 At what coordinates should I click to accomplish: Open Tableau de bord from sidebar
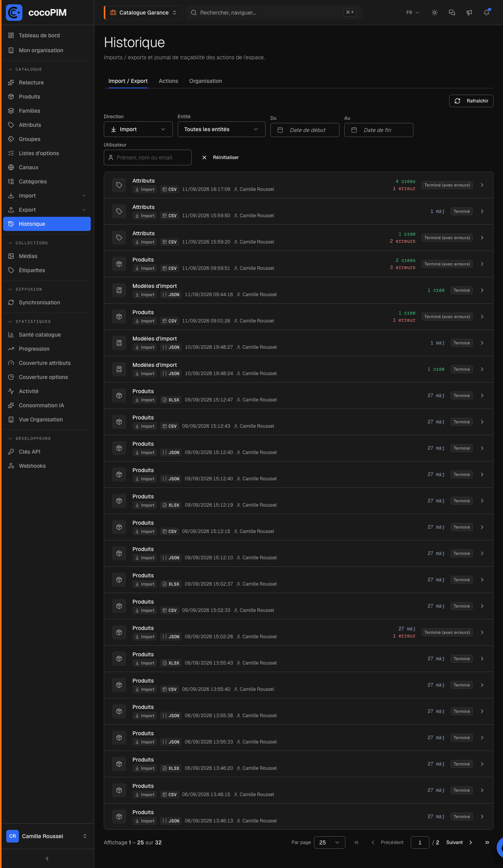point(47,35)
